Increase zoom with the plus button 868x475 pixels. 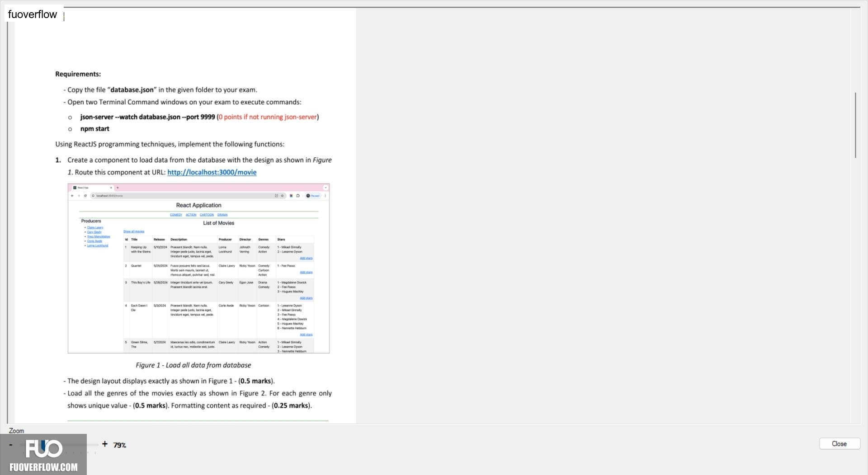[x=105, y=444]
